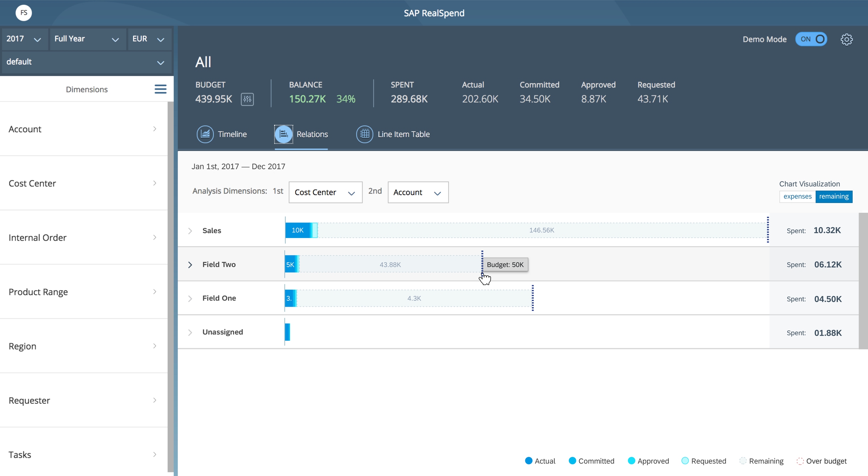Click the Dimensions panel scrollbar
Image resolution: width=868 pixels, height=476 pixels.
pyautogui.click(x=170, y=286)
